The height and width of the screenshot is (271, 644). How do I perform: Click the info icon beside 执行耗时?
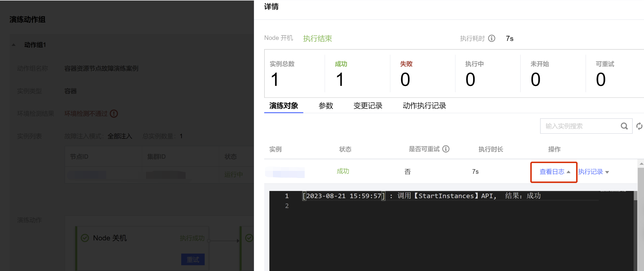[492, 39]
